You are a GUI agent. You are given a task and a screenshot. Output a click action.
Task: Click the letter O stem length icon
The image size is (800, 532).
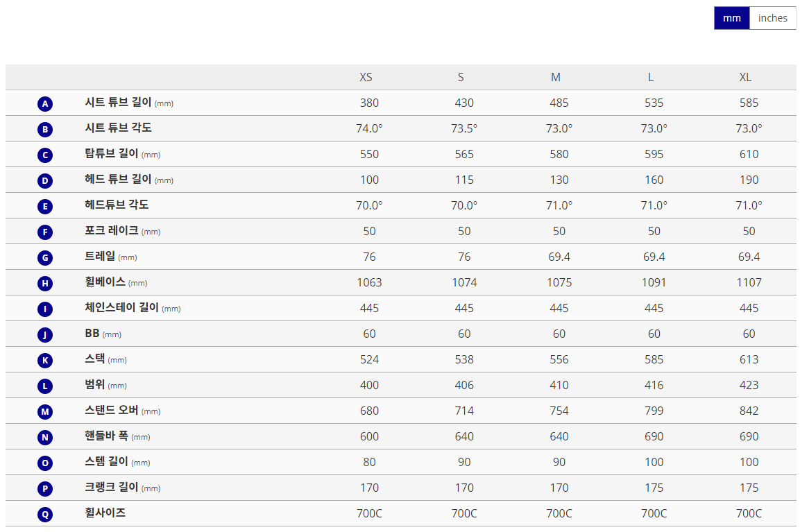(x=45, y=463)
